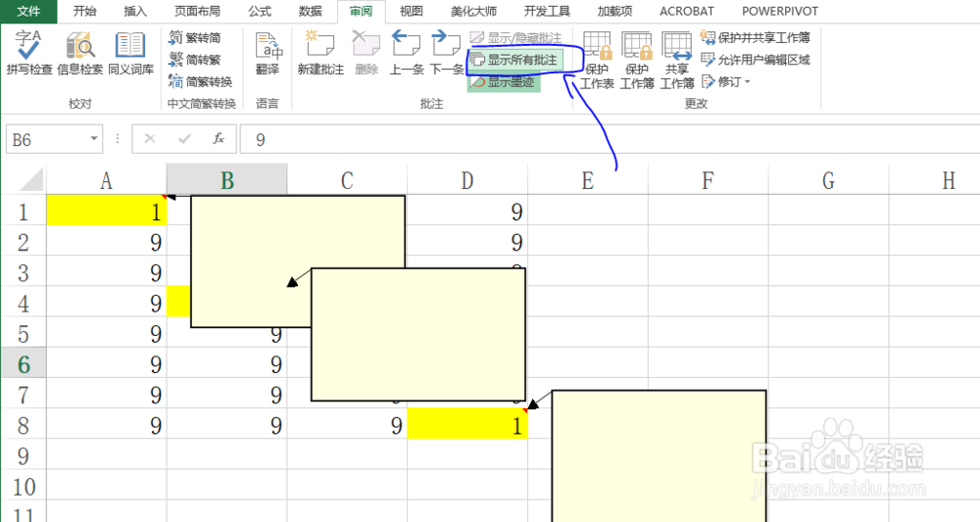Launch the 翻译 translate tool
The image size is (980, 522).
tap(268, 53)
